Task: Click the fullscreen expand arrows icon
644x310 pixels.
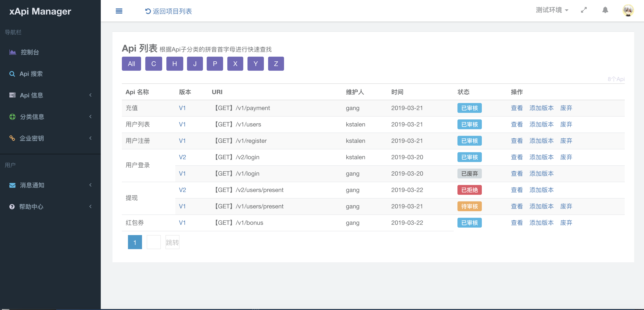Action: (x=584, y=10)
